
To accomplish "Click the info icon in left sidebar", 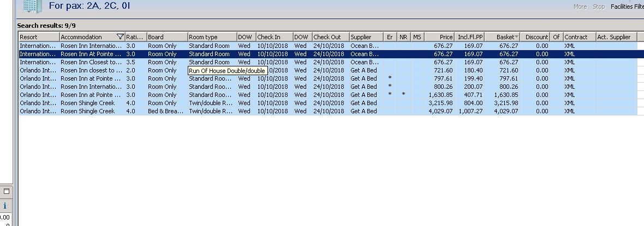I will 5,205.
